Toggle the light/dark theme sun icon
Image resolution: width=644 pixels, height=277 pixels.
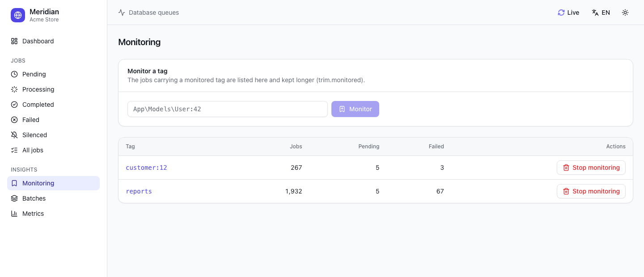625,13
